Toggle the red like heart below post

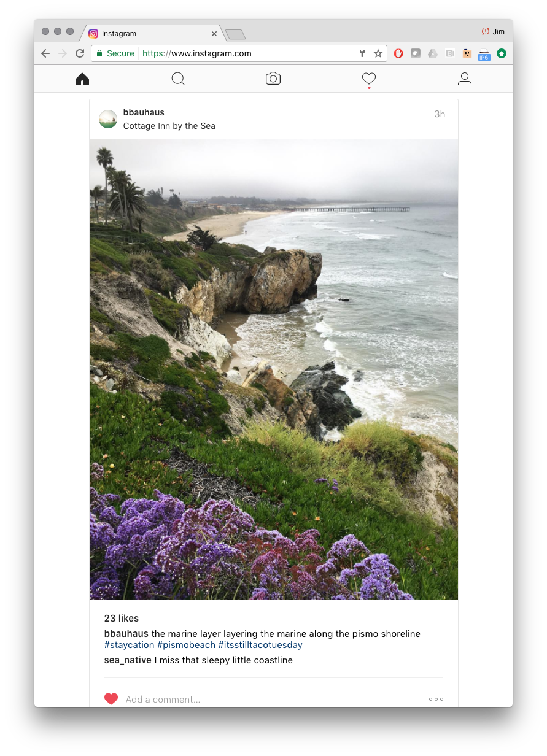[x=111, y=699]
